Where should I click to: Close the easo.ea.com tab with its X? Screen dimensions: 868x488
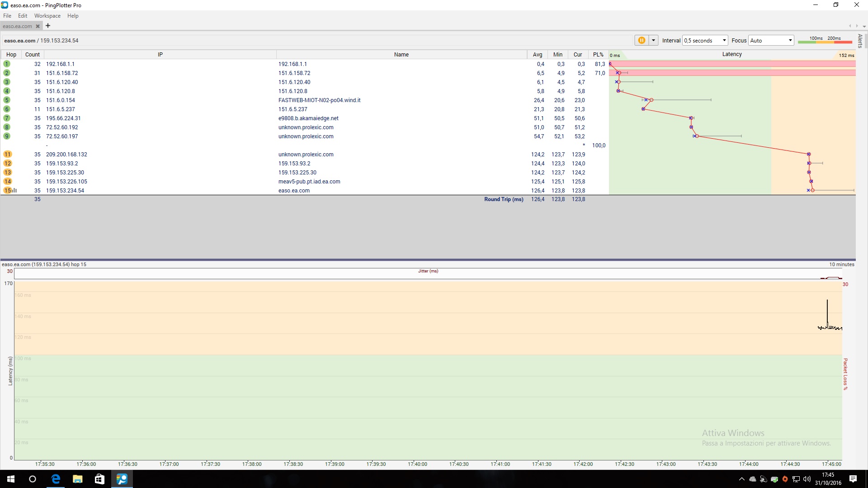(38, 26)
